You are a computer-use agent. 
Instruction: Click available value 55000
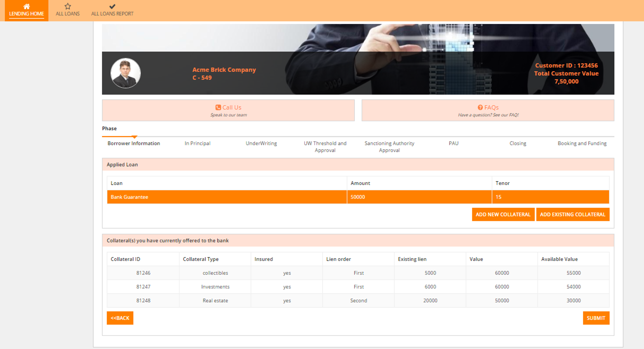click(x=574, y=273)
